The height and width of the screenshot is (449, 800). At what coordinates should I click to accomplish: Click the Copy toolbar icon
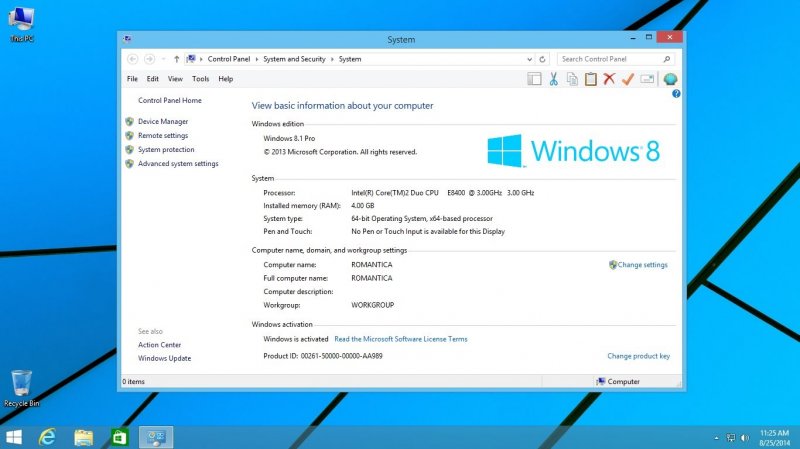[572, 79]
